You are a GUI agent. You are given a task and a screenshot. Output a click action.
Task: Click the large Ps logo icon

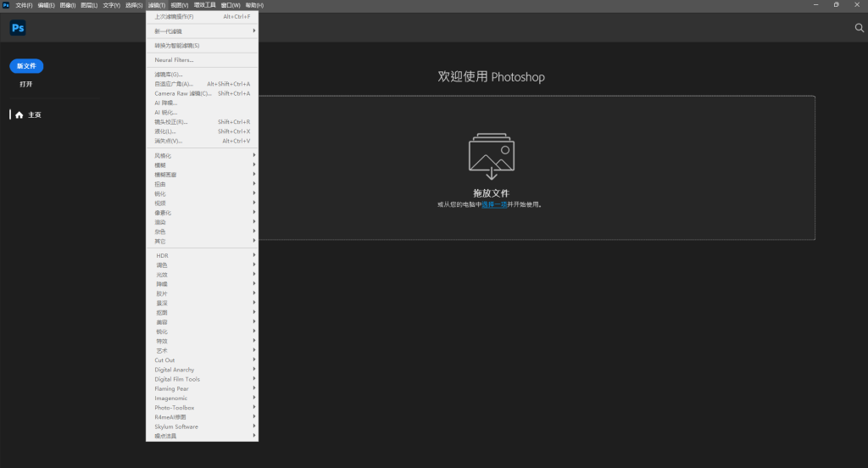pyautogui.click(x=18, y=28)
